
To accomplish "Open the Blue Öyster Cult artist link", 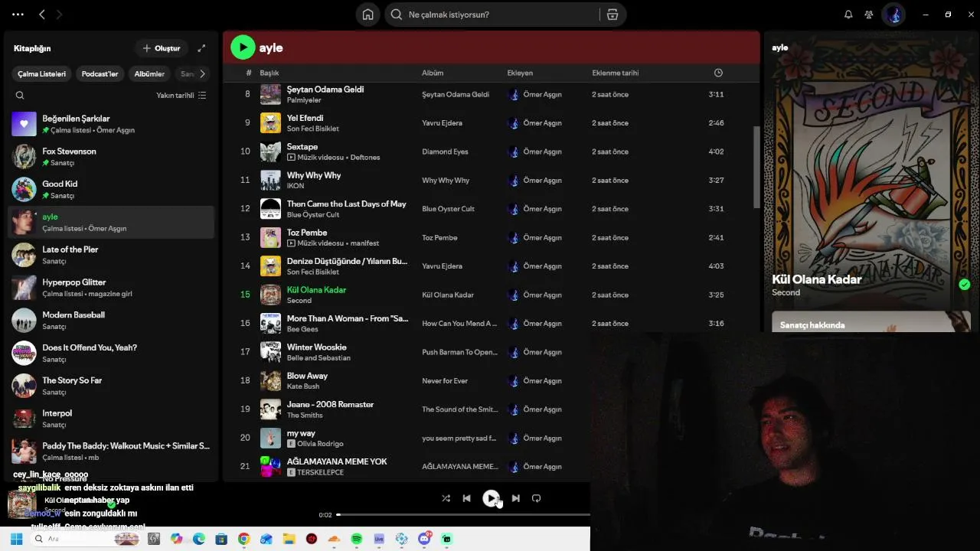I will tap(313, 215).
